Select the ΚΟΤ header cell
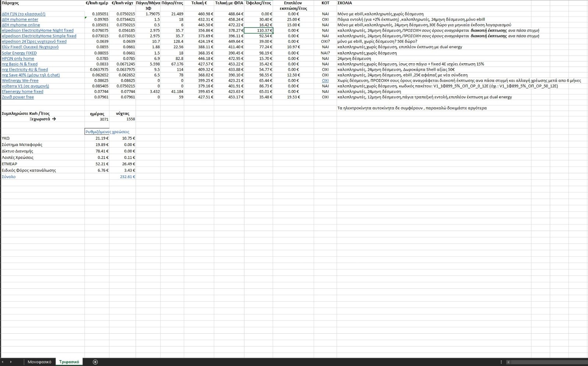 pyautogui.click(x=325, y=3)
